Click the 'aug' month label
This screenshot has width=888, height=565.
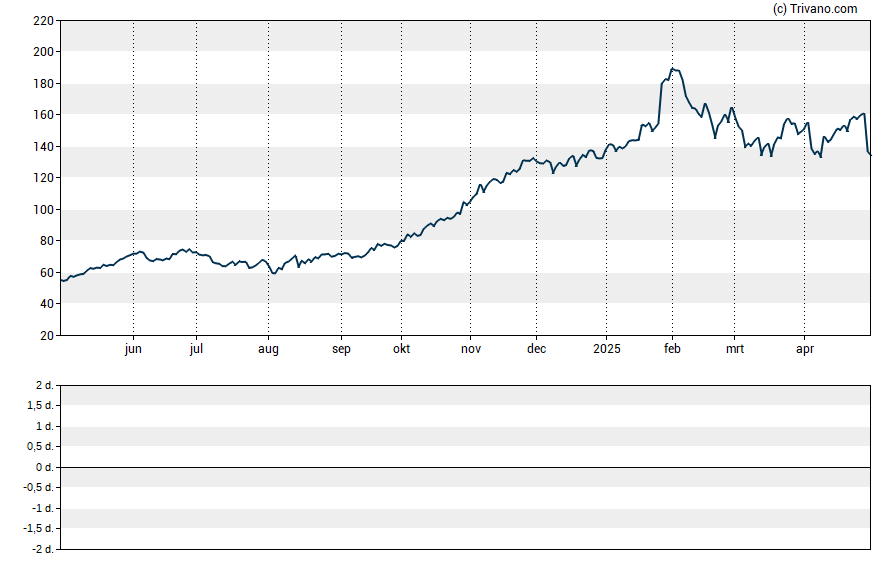click(268, 349)
